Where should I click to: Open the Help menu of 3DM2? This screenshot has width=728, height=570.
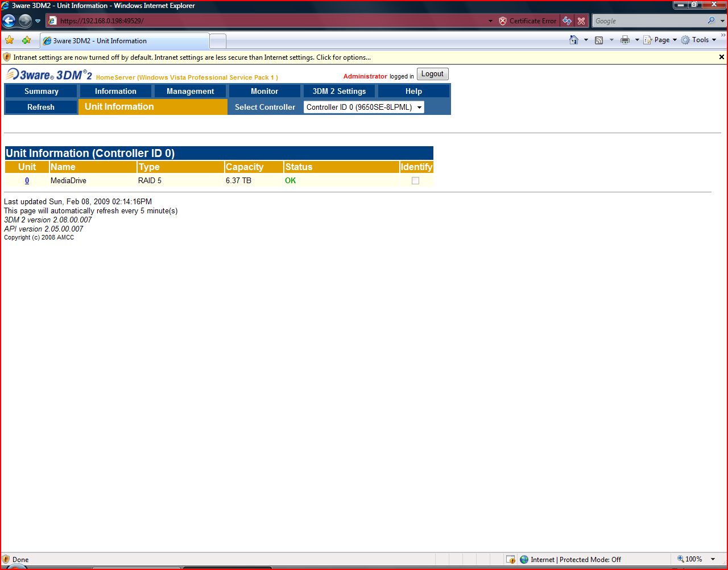413,91
